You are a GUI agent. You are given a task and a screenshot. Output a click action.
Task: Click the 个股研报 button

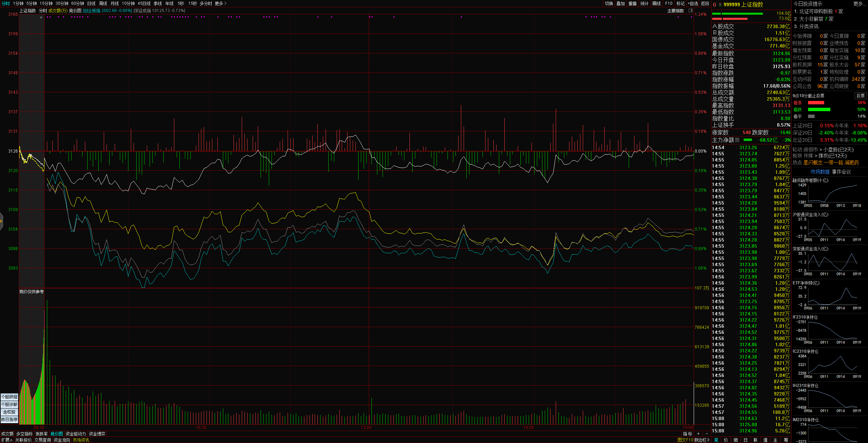[x=9, y=397]
